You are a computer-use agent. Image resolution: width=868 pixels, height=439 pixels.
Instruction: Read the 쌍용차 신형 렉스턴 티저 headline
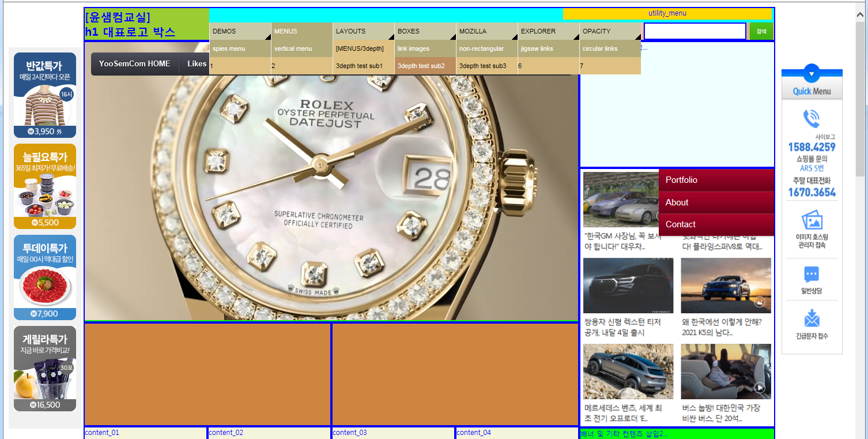coord(622,327)
